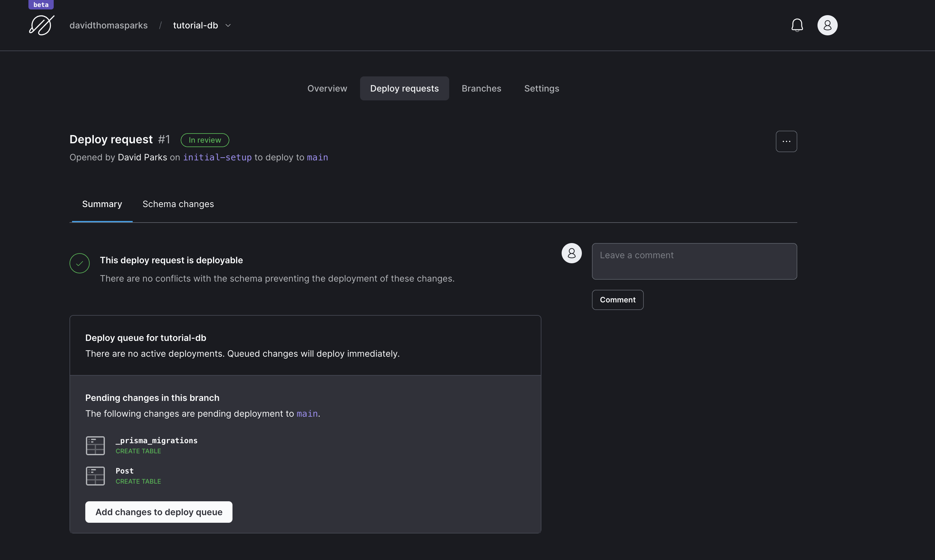Screen dimensions: 935x560
Task: Switch to the Branches tab
Action: (481, 88)
